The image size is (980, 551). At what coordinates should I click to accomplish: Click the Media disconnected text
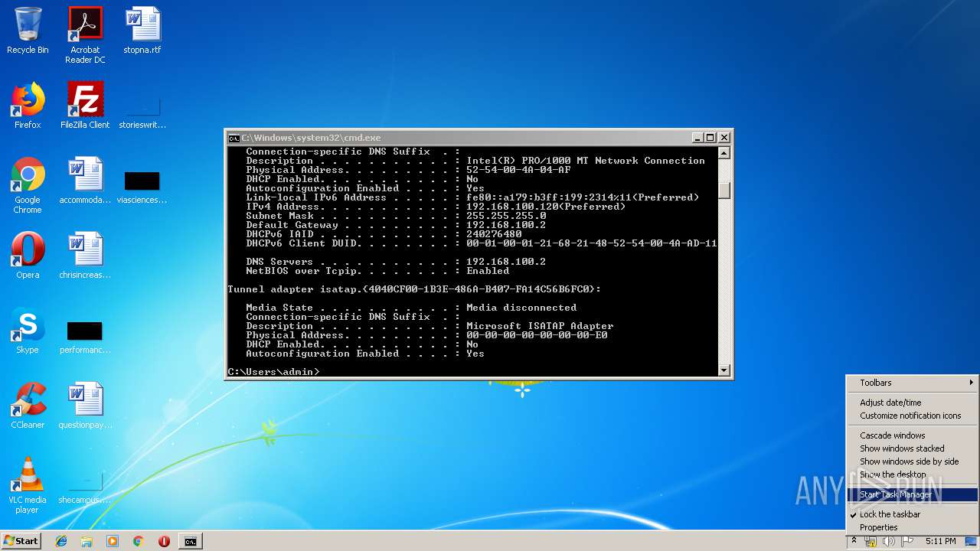521,308
